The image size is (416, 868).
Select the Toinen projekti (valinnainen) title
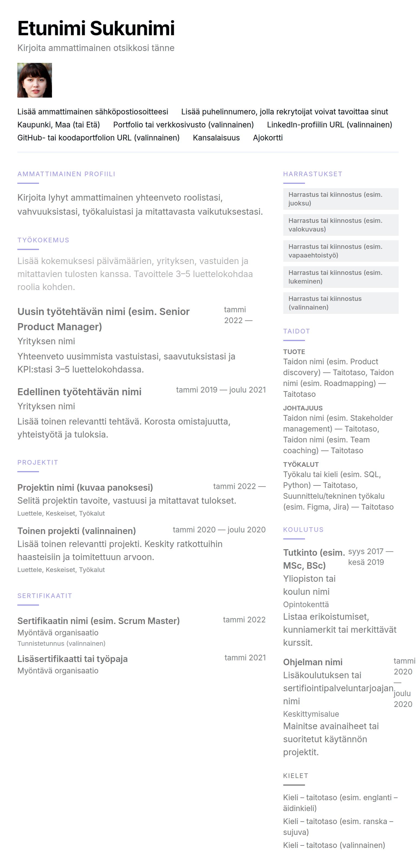pos(77,531)
